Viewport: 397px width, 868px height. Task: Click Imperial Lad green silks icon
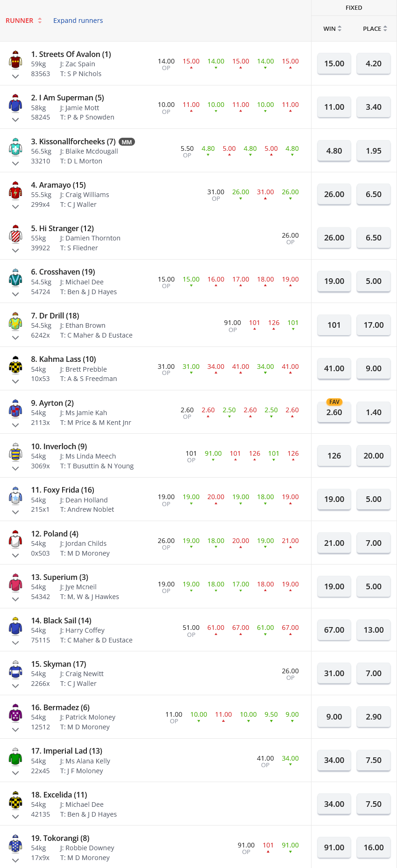pyautogui.click(x=15, y=757)
